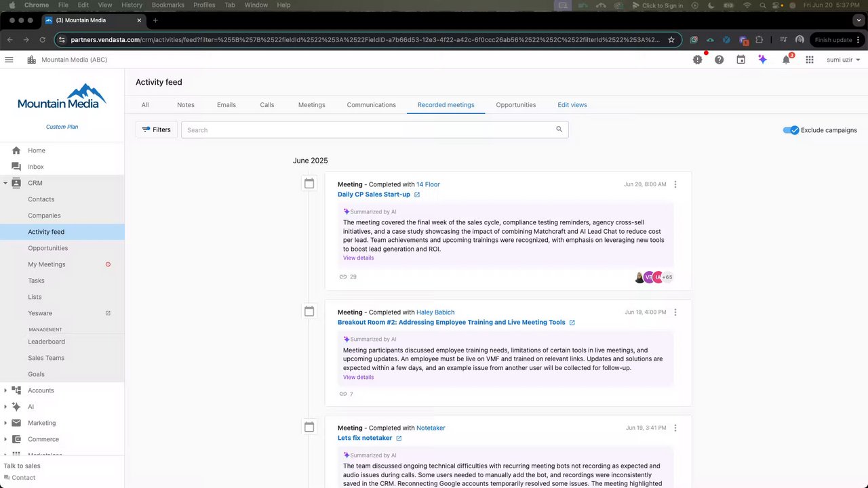
Task: Click the link count icon showing 7
Action: point(343,394)
